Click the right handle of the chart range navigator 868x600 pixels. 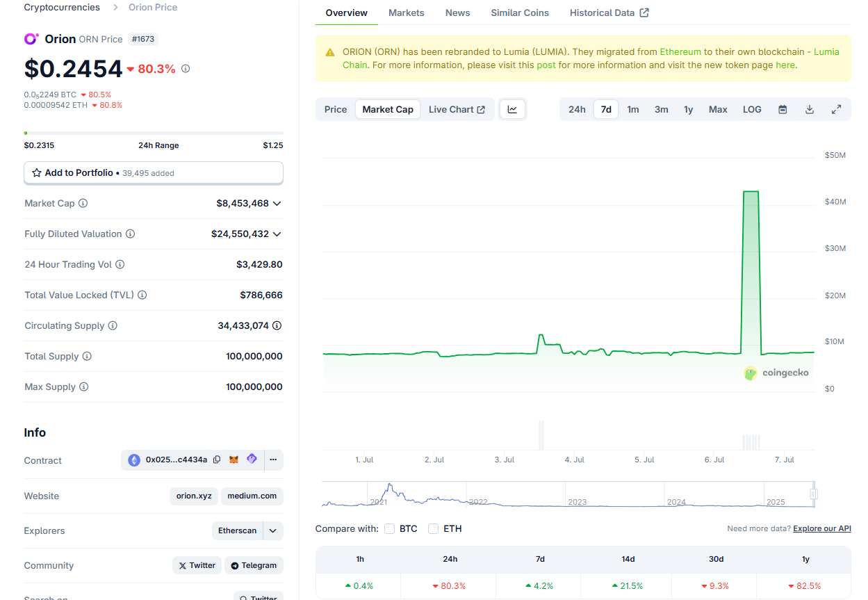click(814, 494)
